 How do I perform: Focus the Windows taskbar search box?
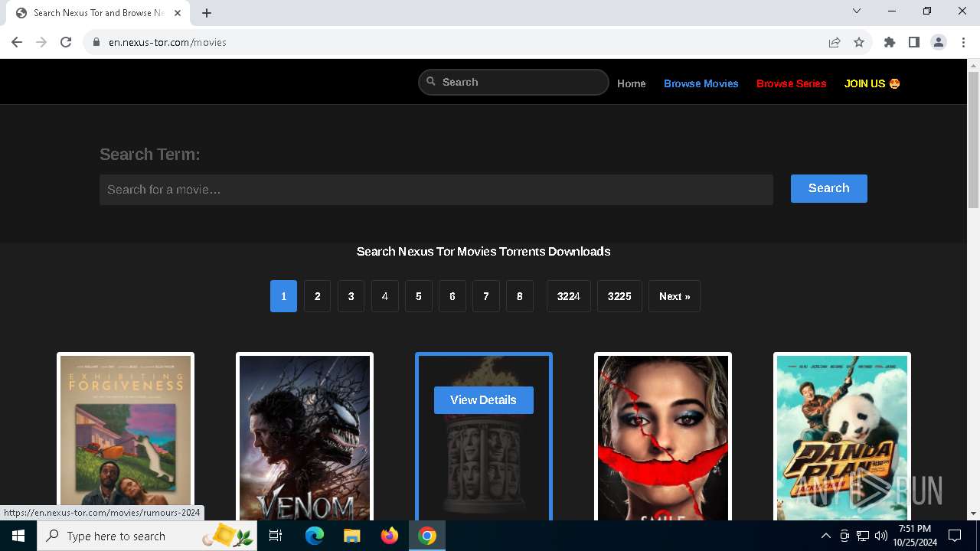tap(145, 536)
